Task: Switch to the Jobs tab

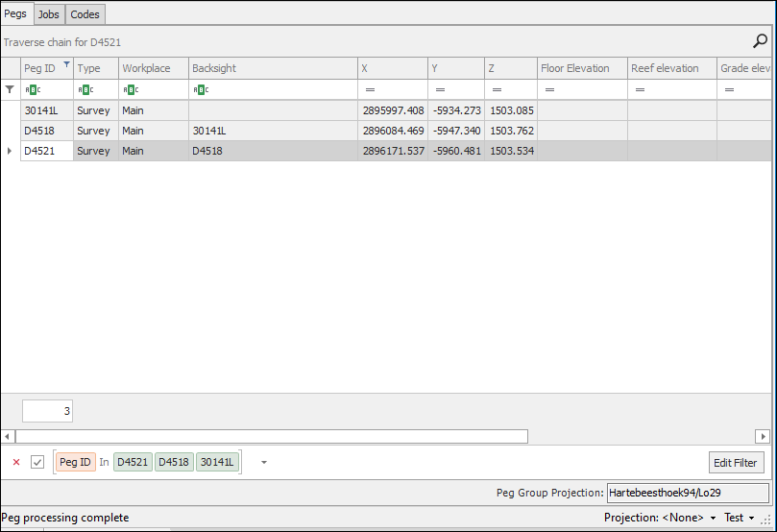Action: click(48, 14)
